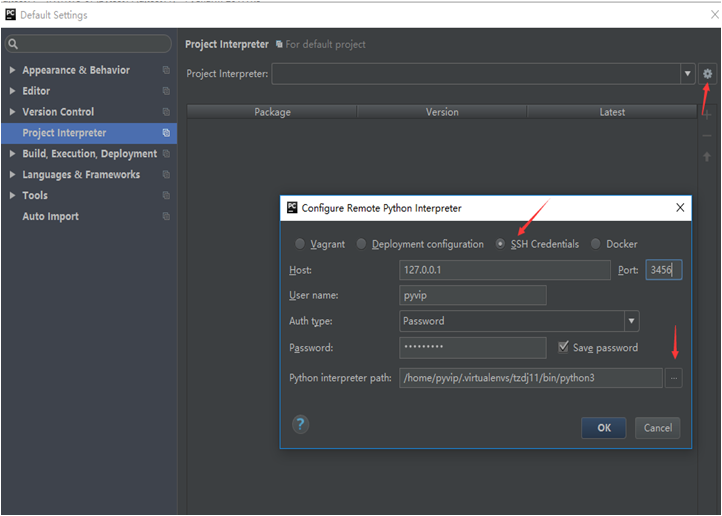The width and height of the screenshot is (722, 516).
Task: Confirm dialog with OK button
Action: [604, 428]
